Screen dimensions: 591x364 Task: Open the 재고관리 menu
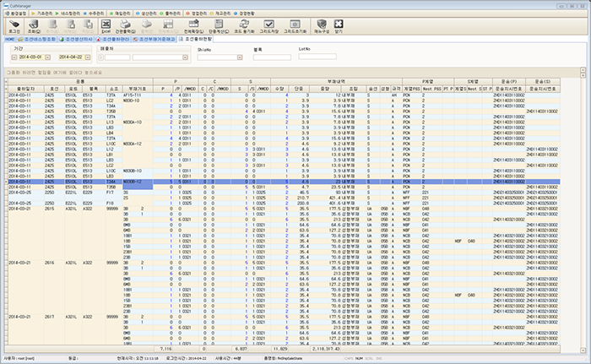pos(220,14)
